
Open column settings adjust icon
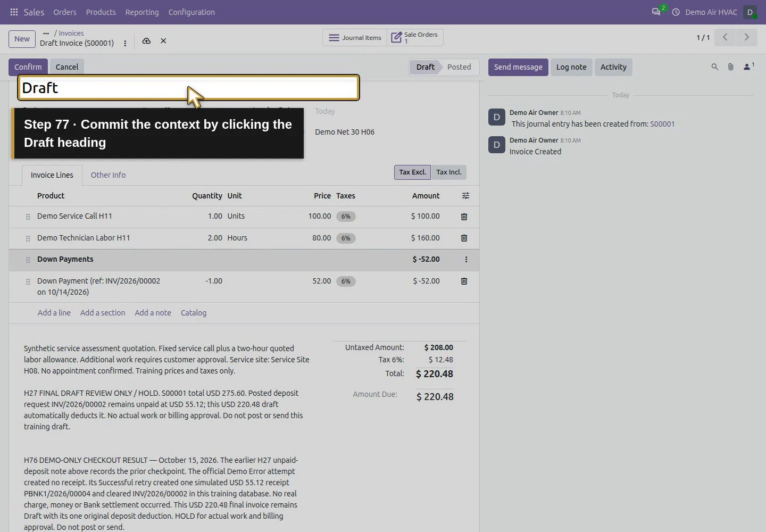[x=465, y=196]
